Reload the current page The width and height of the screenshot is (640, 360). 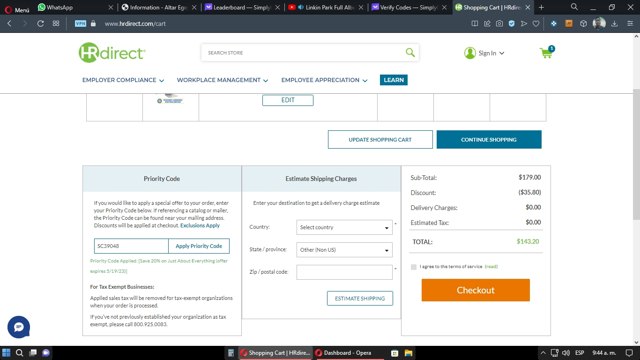tap(40, 24)
